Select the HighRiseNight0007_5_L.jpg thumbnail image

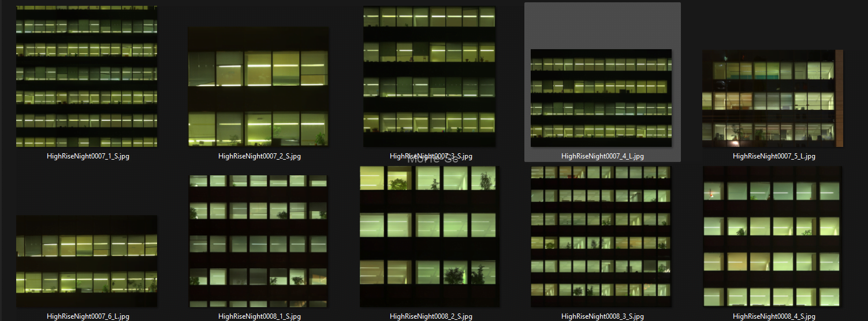tap(773, 98)
